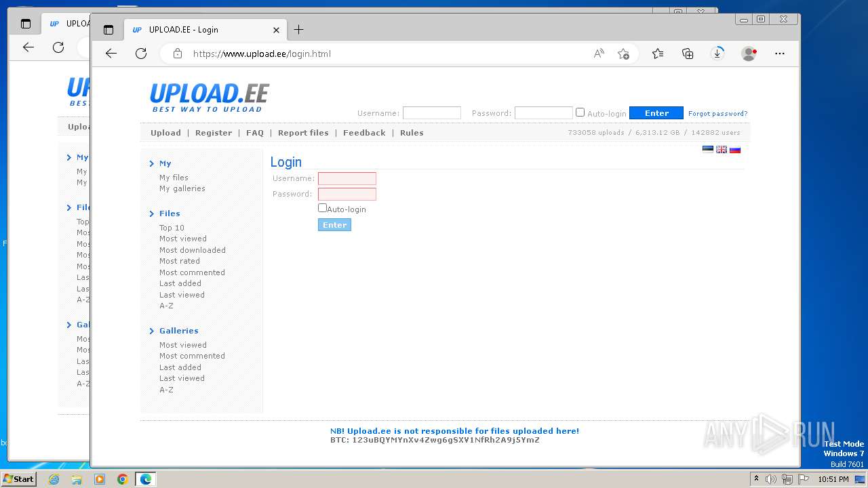Click the Enter button under the login form
Image resolution: width=868 pixels, height=488 pixels.
pyautogui.click(x=334, y=225)
